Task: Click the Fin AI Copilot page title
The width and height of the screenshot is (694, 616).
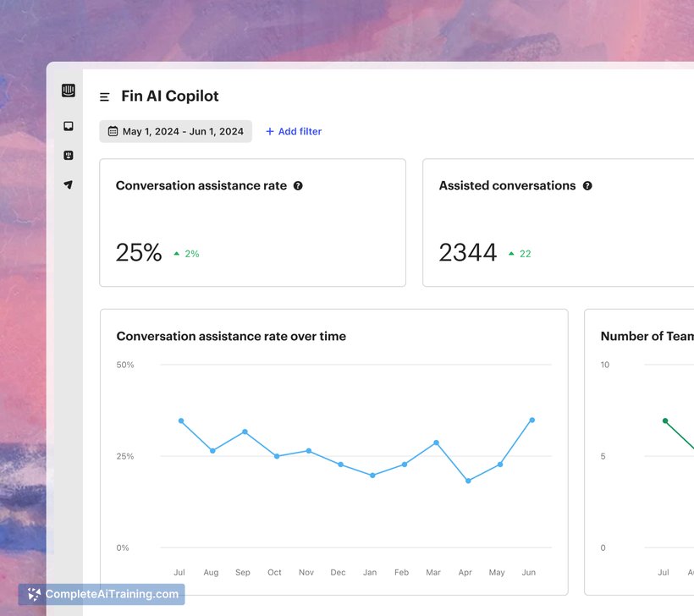Action: 170,96
